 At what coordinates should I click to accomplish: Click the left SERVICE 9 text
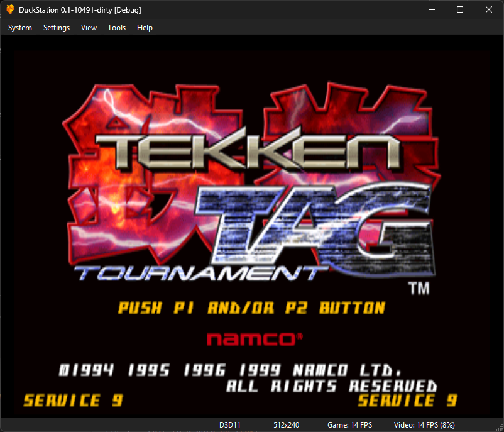pyautogui.click(x=74, y=401)
